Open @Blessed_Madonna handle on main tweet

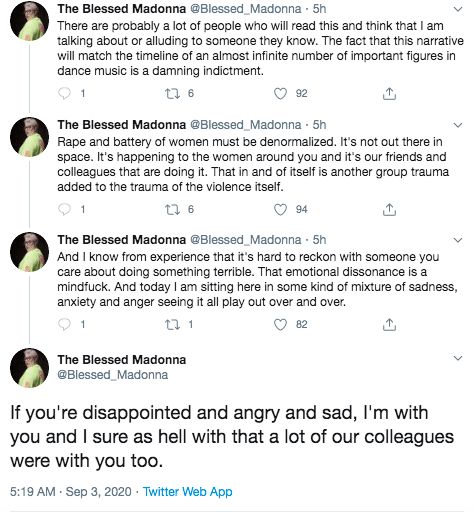(x=113, y=375)
